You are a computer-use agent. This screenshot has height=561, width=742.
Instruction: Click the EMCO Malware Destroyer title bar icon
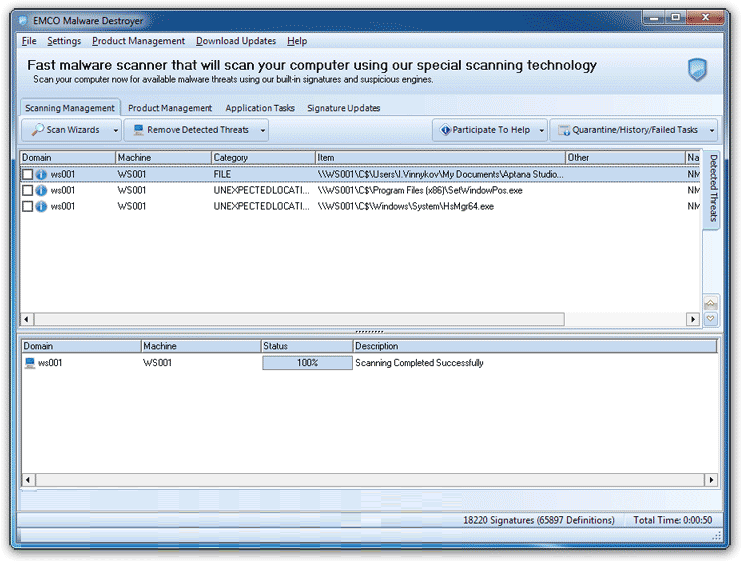pyautogui.click(x=23, y=20)
